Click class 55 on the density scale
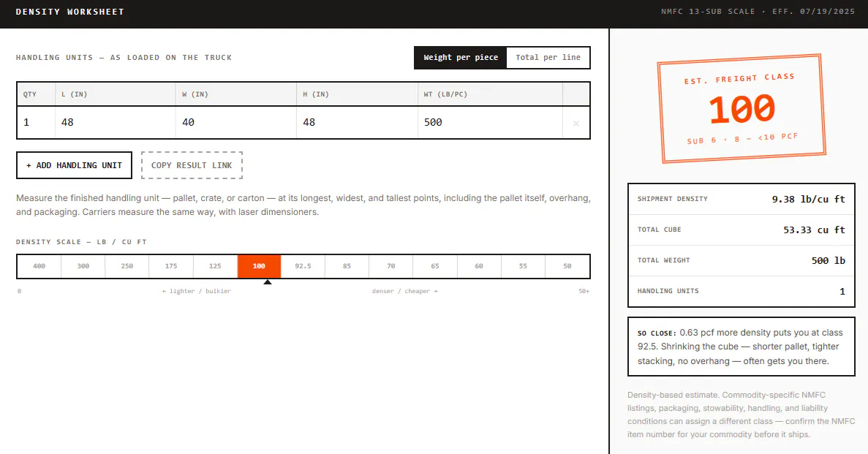Viewport: 868px width, 454px height. tap(523, 266)
